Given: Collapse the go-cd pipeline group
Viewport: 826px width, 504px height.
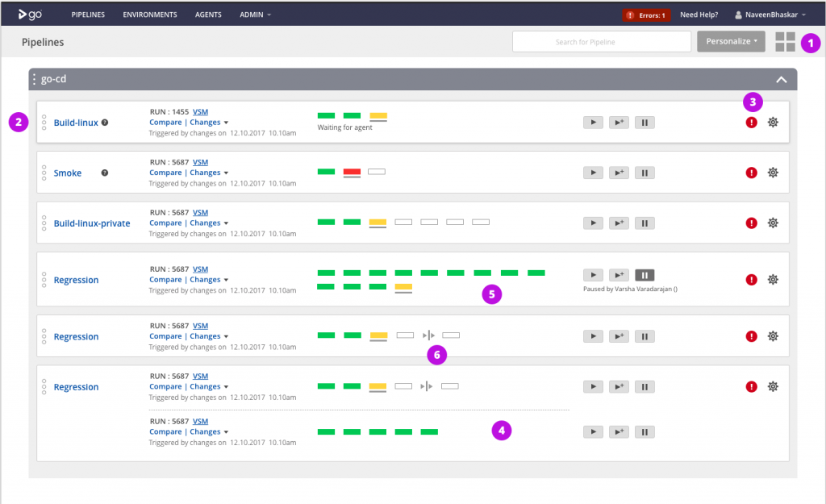Looking at the screenshot, I should point(781,79).
